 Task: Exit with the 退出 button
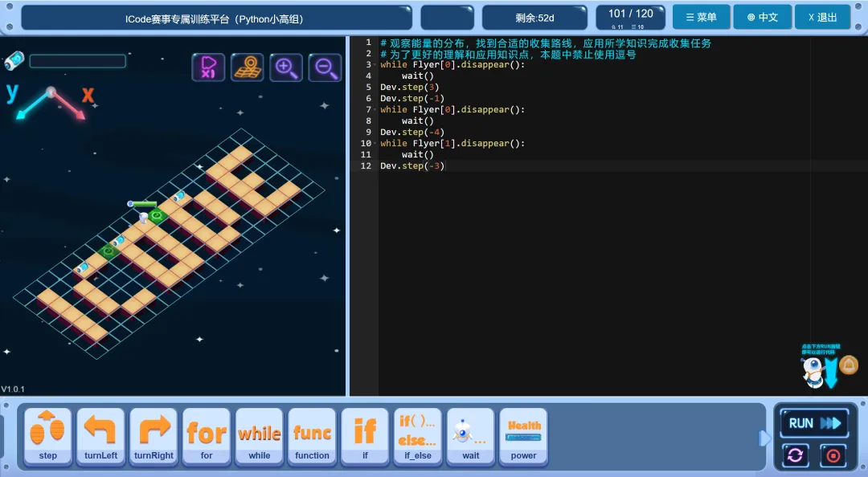point(823,17)
